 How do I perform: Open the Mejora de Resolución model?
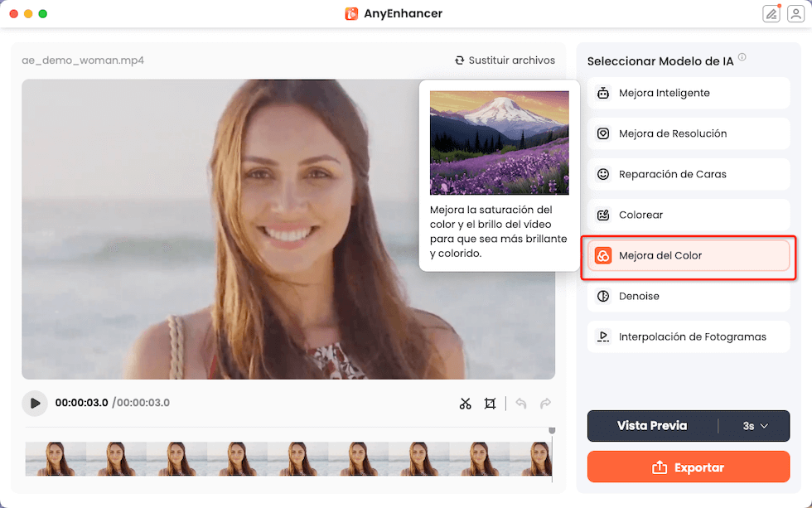tap(688, 133)
